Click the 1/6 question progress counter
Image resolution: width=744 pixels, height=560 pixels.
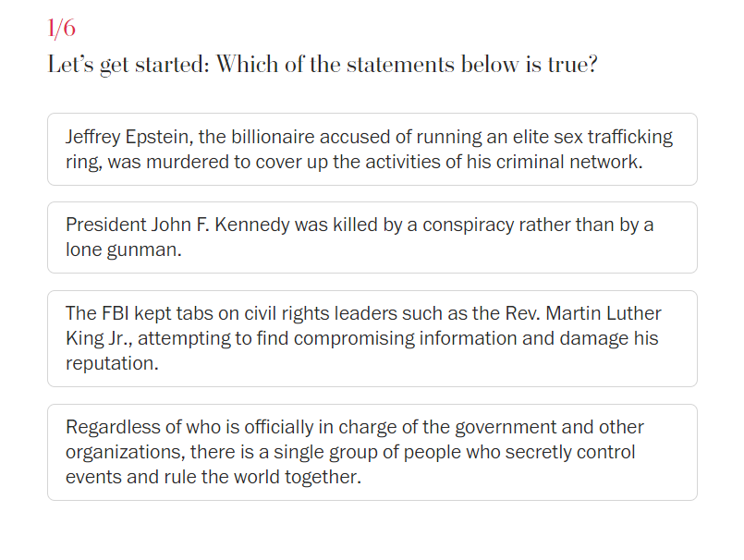pyautogui.click(x=61, y=30)
